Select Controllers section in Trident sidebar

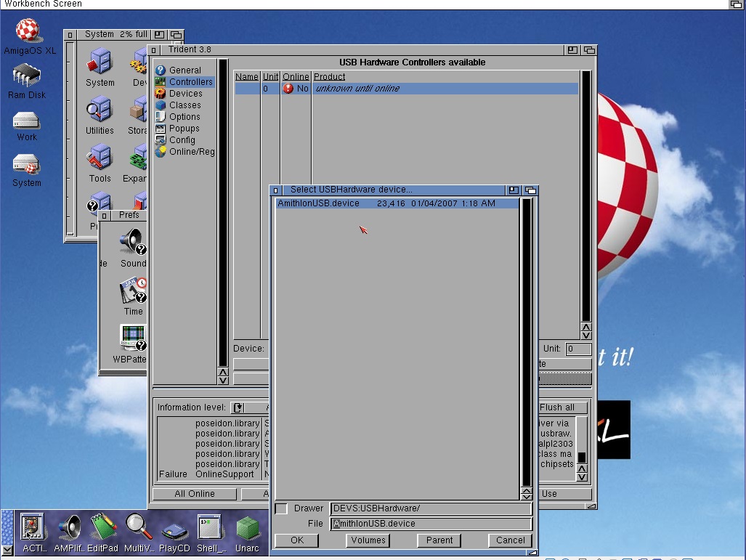tap(185, 82)
